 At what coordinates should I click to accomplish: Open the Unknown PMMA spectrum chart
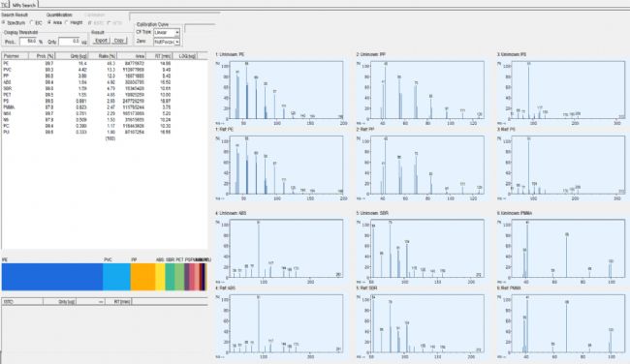point(562,249)
